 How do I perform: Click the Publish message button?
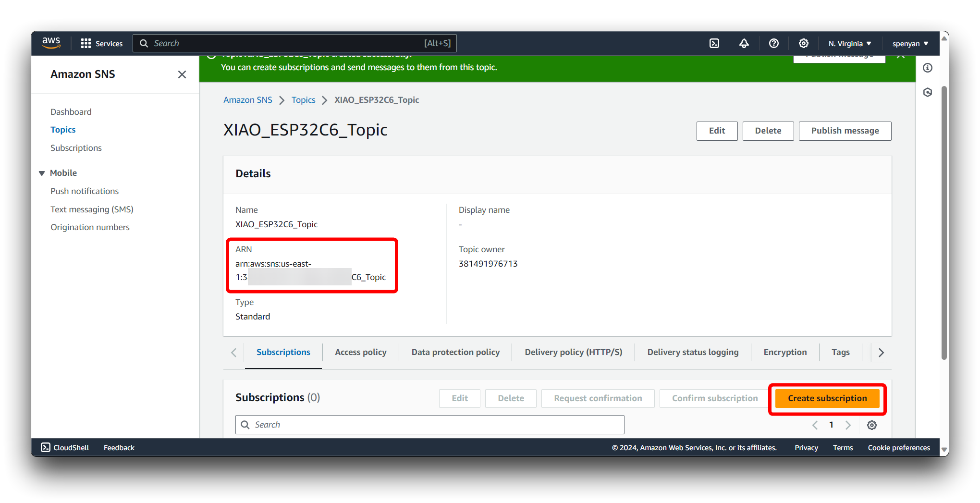point(845,131)
